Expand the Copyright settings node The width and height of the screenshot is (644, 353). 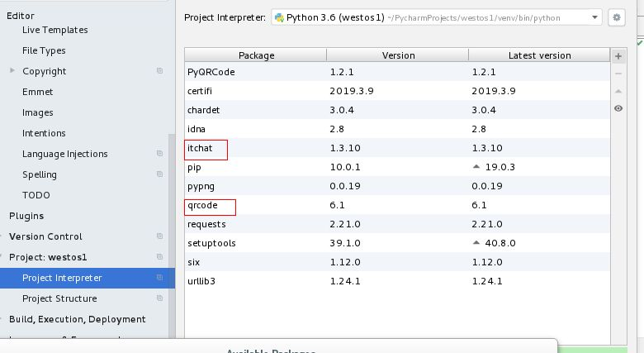pyautogui.click(x=12, y=71)
